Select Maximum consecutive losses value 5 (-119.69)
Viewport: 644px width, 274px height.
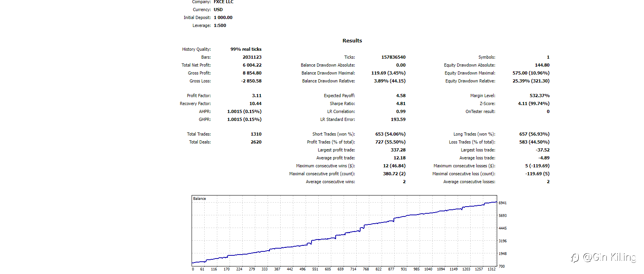[538, 166]
